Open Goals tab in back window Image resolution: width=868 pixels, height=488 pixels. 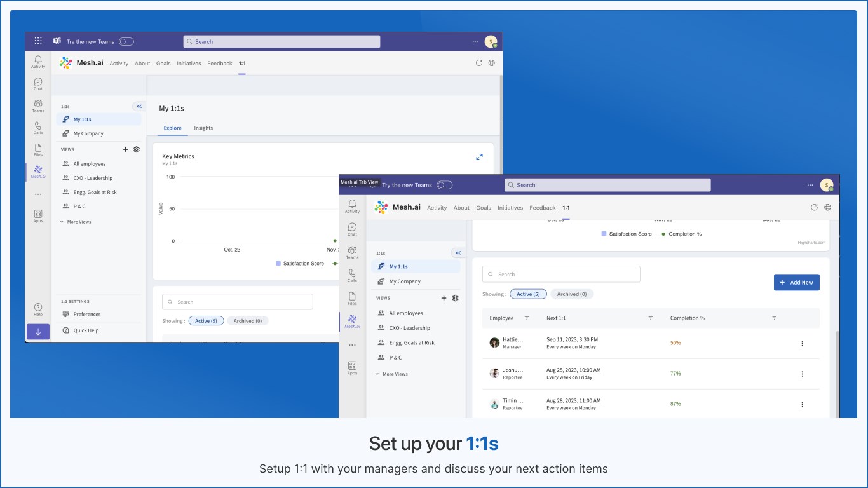pyautogui.click(x=163, y=64)
